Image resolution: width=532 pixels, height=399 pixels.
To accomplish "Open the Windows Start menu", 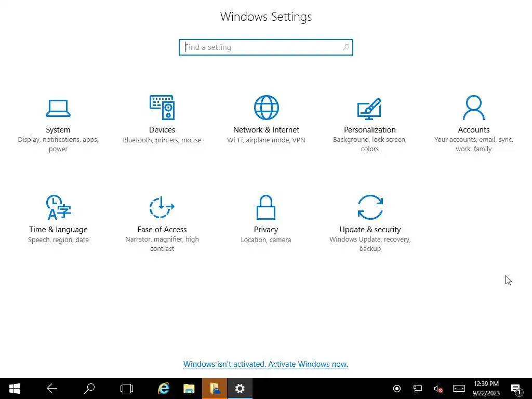I will 14,389.
